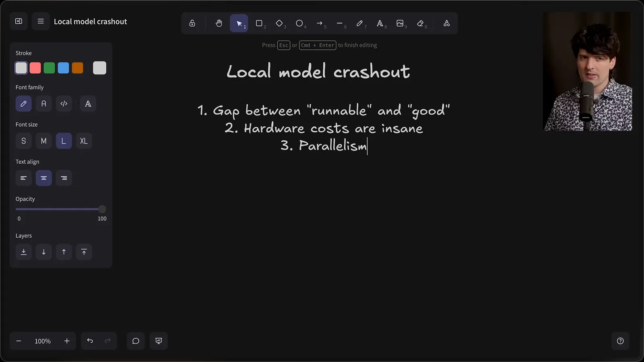644x362 pixels.
Task: Select the freehand Draw pencil tool
Action: (360, 23)
